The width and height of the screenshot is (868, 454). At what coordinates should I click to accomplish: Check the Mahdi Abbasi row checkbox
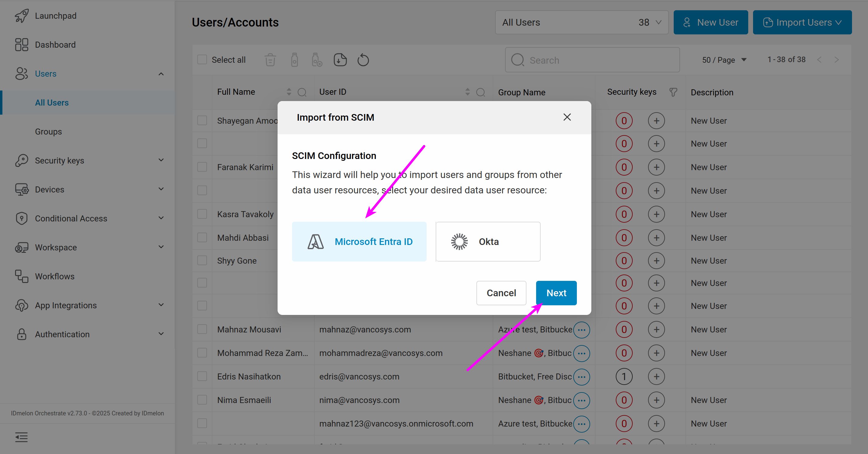[202, 238]
